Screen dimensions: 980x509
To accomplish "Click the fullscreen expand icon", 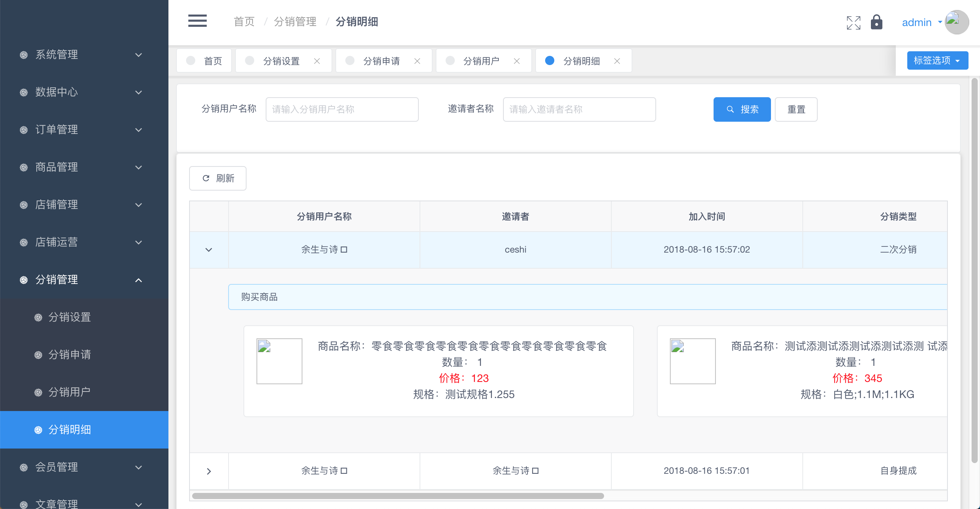I will click(853, 23).
